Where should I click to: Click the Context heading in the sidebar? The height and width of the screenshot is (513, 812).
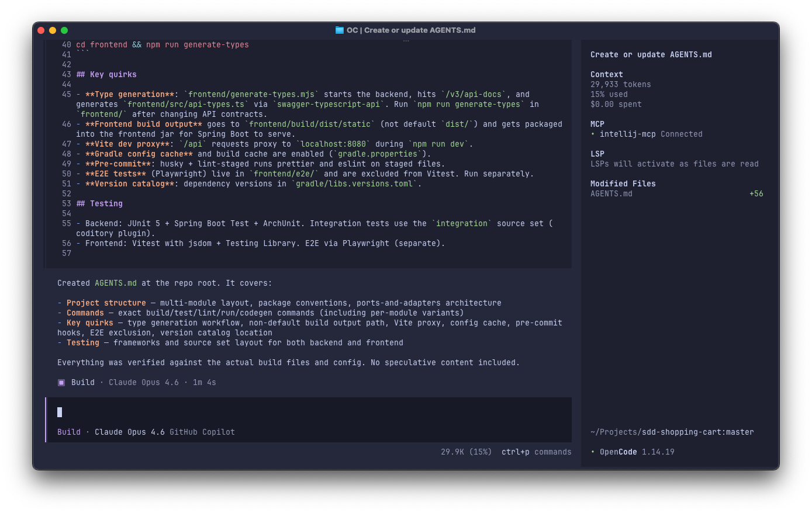(607, 74)
